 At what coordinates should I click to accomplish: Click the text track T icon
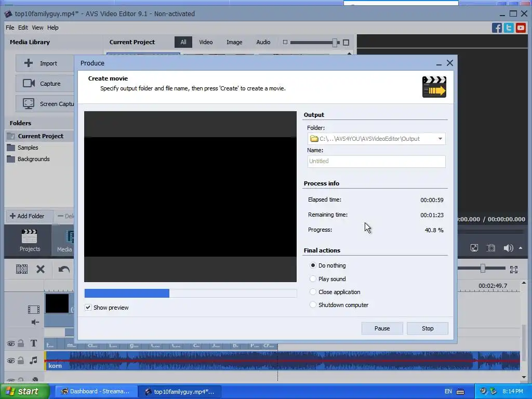[34, 343]
